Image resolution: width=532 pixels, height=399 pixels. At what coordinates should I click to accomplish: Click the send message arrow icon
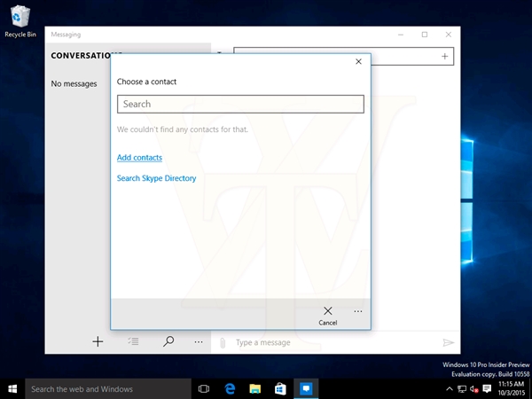pos(448,342)
